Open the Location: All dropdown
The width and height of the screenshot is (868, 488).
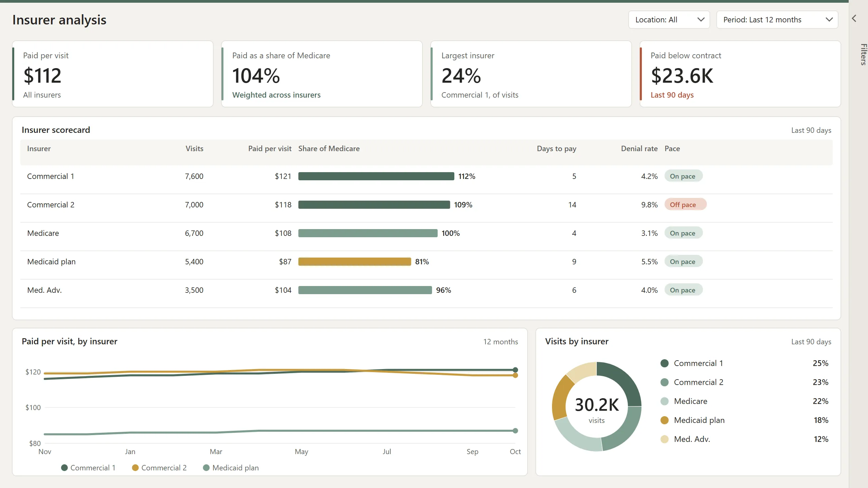[x=669, y=20]
